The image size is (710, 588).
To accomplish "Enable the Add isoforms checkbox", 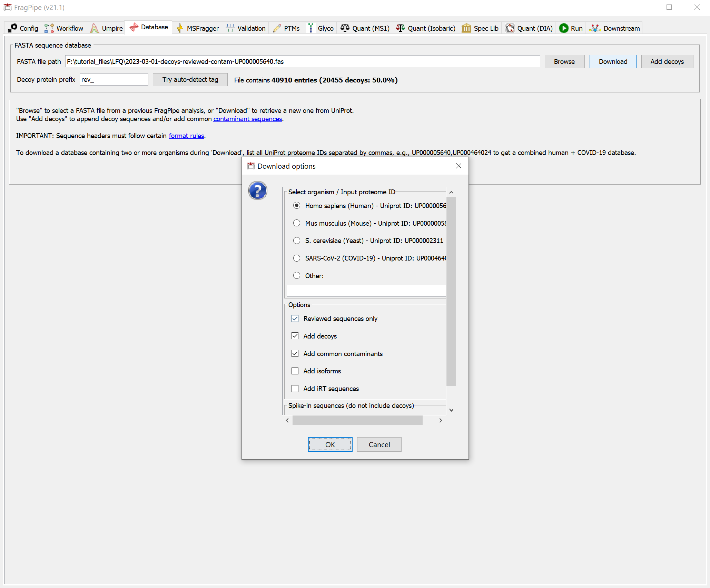I will point(295,371).
